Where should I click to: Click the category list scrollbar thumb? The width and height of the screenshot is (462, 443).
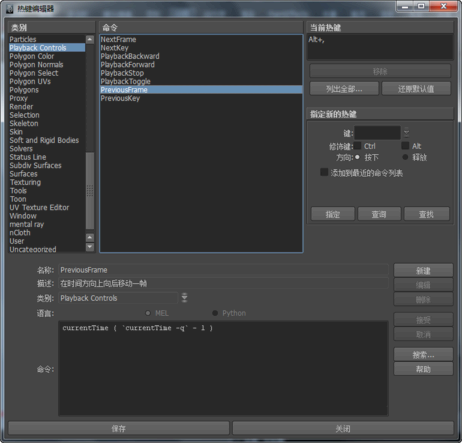(90, 191)
